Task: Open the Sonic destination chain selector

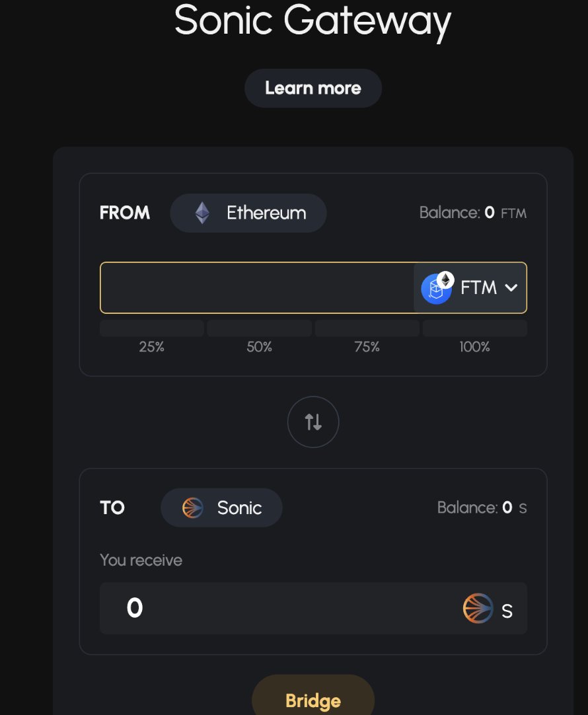Action: tap(221, 508)
